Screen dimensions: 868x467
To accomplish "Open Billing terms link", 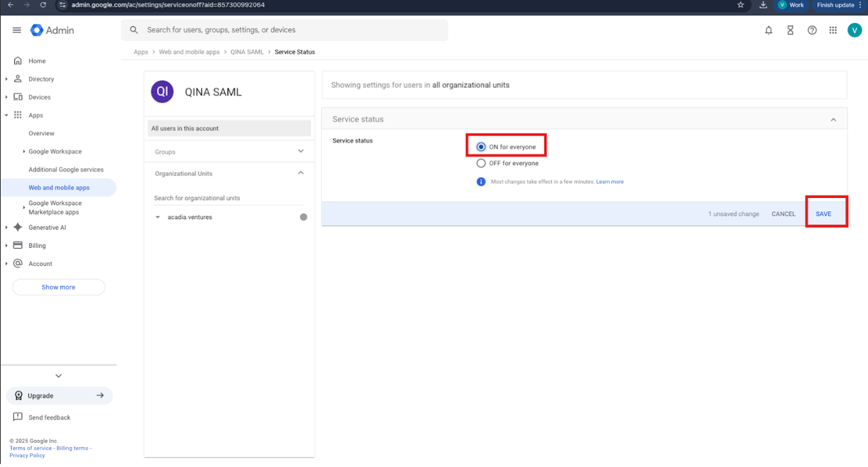I will coord(72,448).
